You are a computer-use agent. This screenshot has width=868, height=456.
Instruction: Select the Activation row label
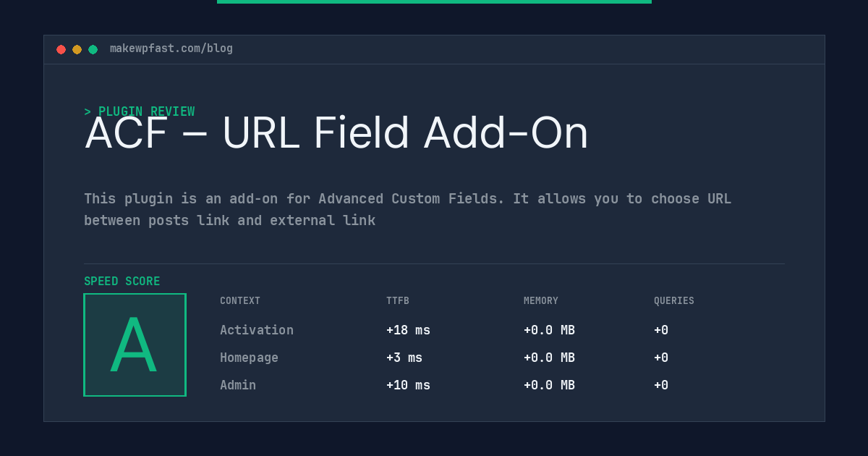(x=257, y=330)
